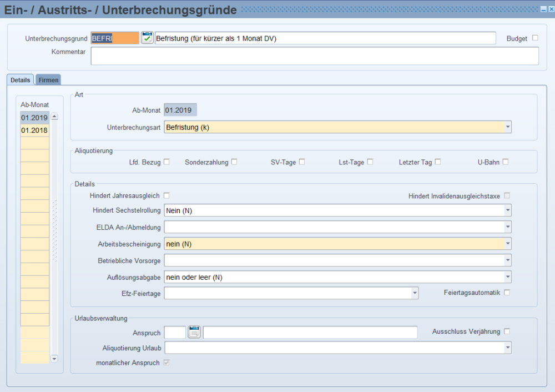The height and width of the screenshot is (392, 555).
Task: Toggle monatlicher Anspruch checkbox
Action: [x=167, y=363]
